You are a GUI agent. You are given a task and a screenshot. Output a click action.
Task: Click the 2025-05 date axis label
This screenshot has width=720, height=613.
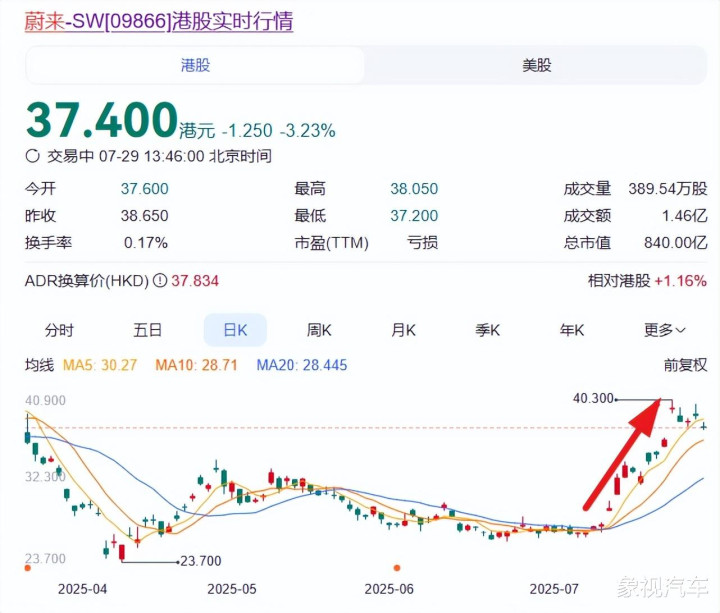(232, 589)
